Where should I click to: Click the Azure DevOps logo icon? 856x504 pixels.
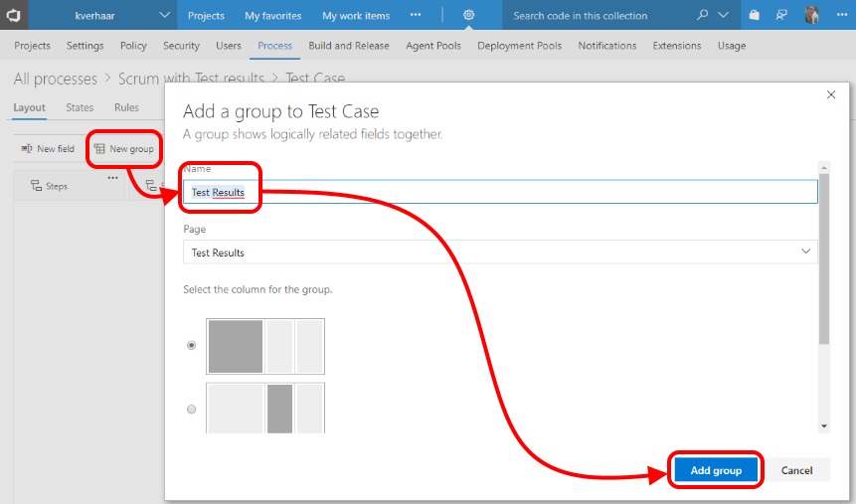[13, 15]
